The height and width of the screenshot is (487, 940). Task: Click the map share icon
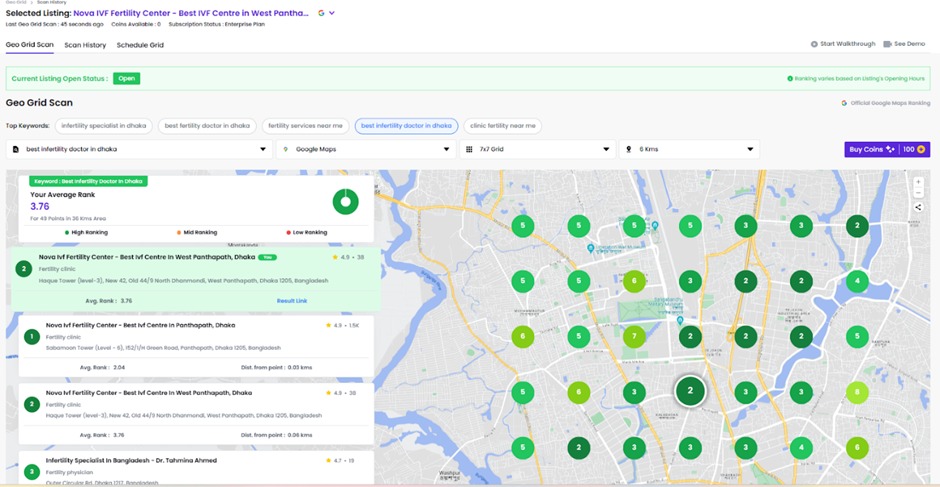[x=918, y=207]
